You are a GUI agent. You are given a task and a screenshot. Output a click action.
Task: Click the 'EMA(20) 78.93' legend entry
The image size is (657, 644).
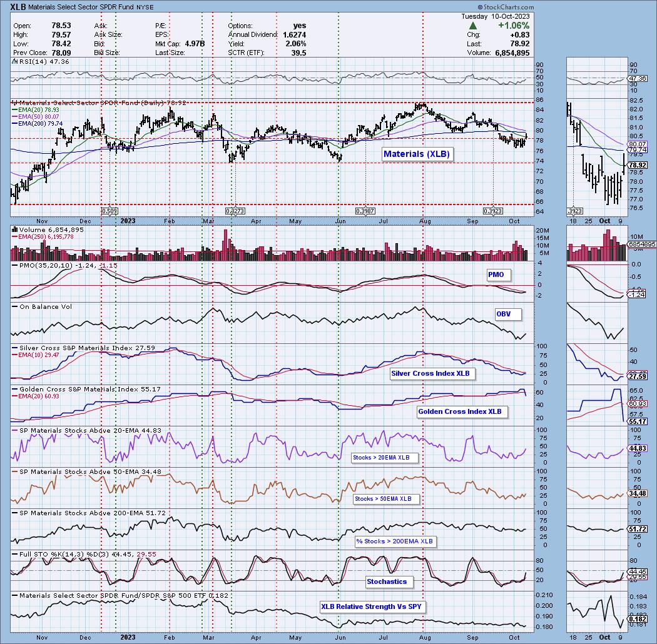point(35,109)
